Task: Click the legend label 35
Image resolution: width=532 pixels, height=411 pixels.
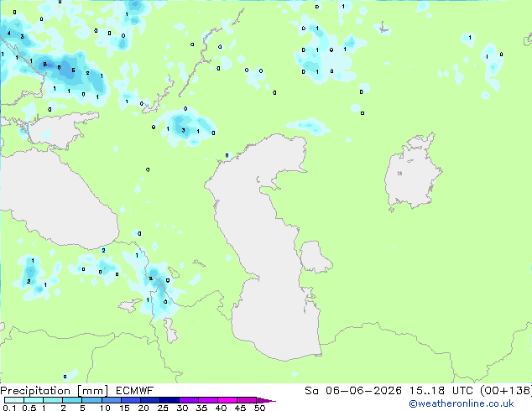Action: pyautogui.click(x=201, y=408)
